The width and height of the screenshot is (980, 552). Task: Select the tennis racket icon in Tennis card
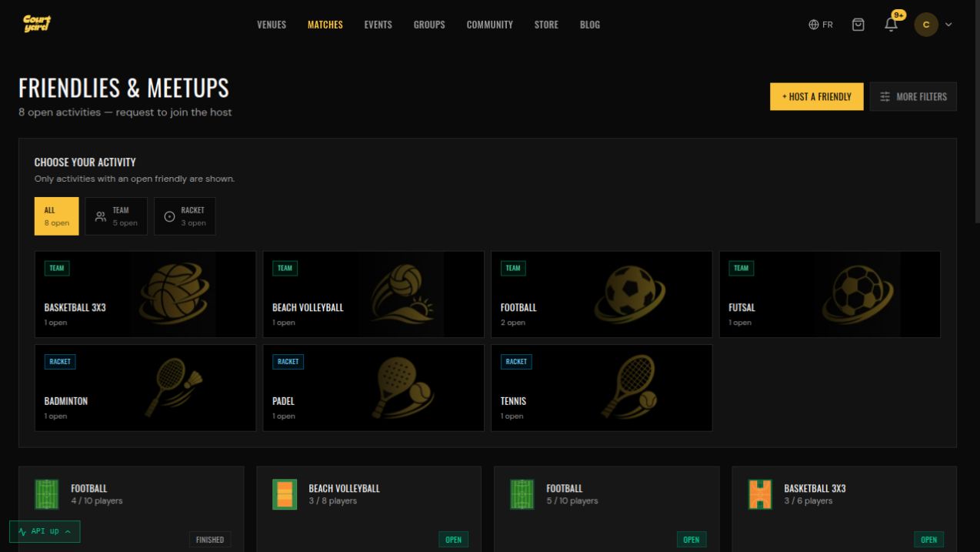630,387
